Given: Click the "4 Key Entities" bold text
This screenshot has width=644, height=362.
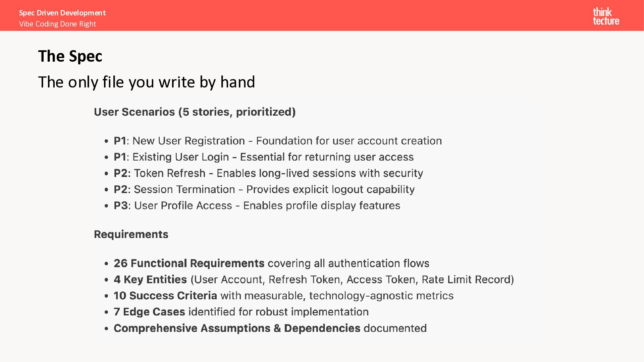Looking at the screenshot, I should coord(150,280).
